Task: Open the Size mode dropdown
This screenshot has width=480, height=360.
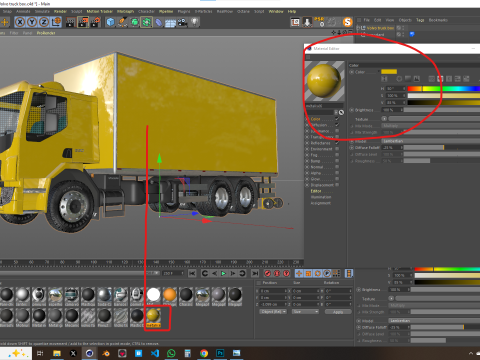Action: pyautogui.click(x=305, y=312)
